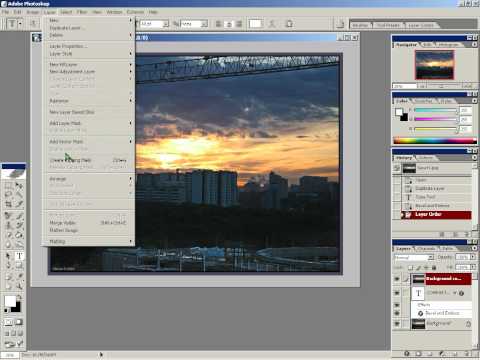
Task: Collapse the text layer effects list
Action: pos(455,293)
